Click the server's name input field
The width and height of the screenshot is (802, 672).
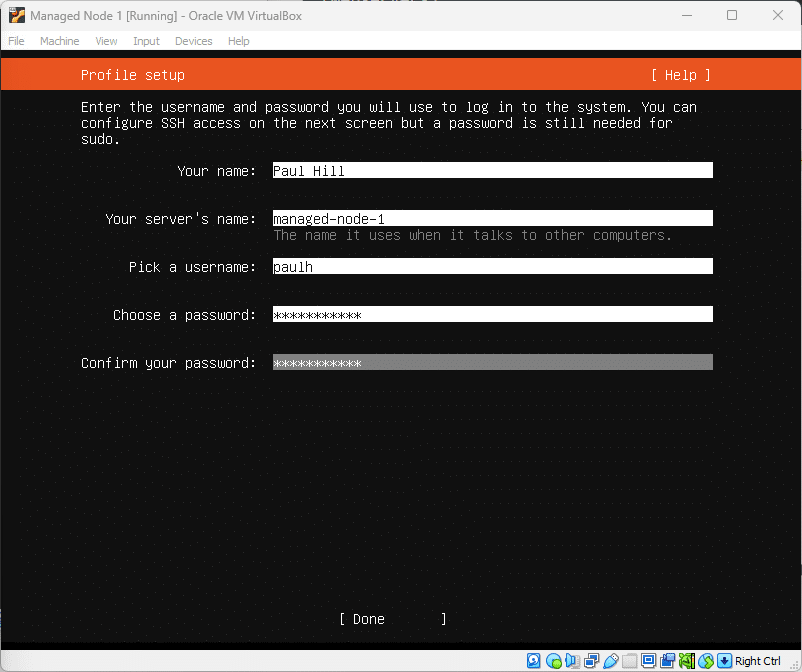[x=492, y=219]
